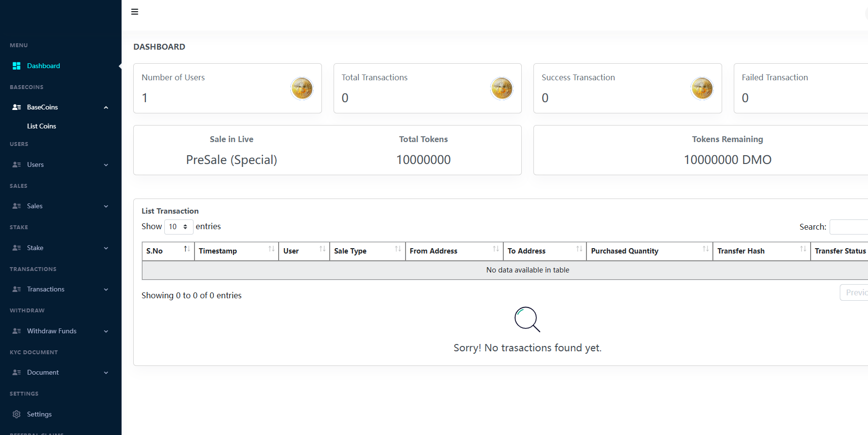868x435 pixels.
Task: Focus the table Search input field
Action: (x=849, y=227)
